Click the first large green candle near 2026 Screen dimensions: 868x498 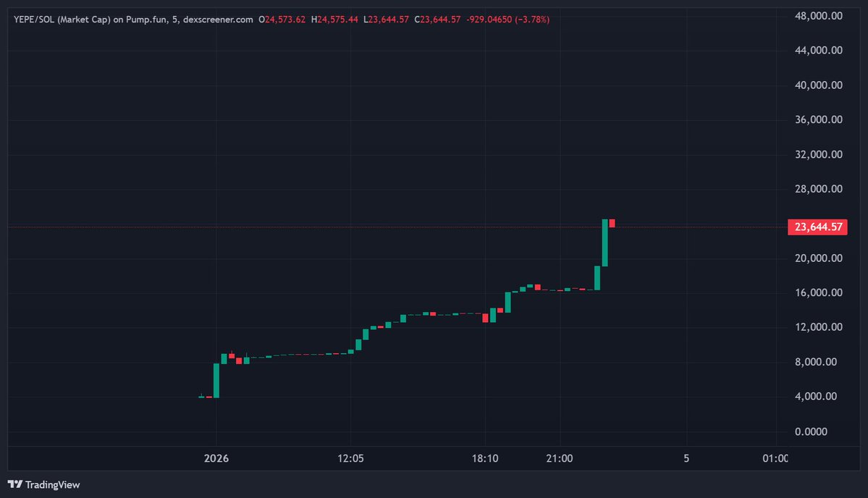216,381
